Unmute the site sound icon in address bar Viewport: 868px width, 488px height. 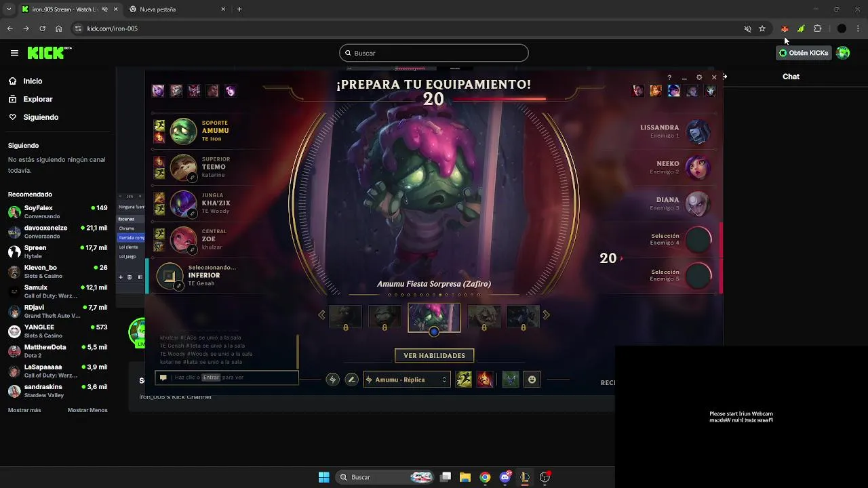tap(747, 28)
